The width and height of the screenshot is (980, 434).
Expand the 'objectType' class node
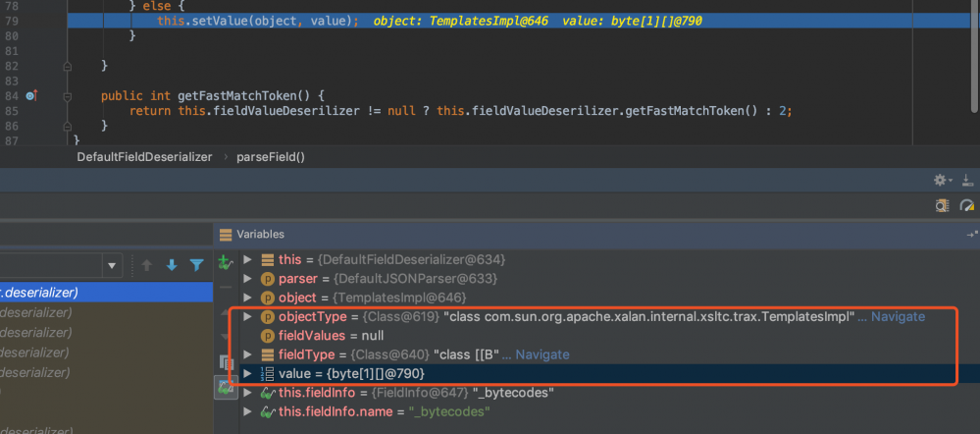pos(247,317)
